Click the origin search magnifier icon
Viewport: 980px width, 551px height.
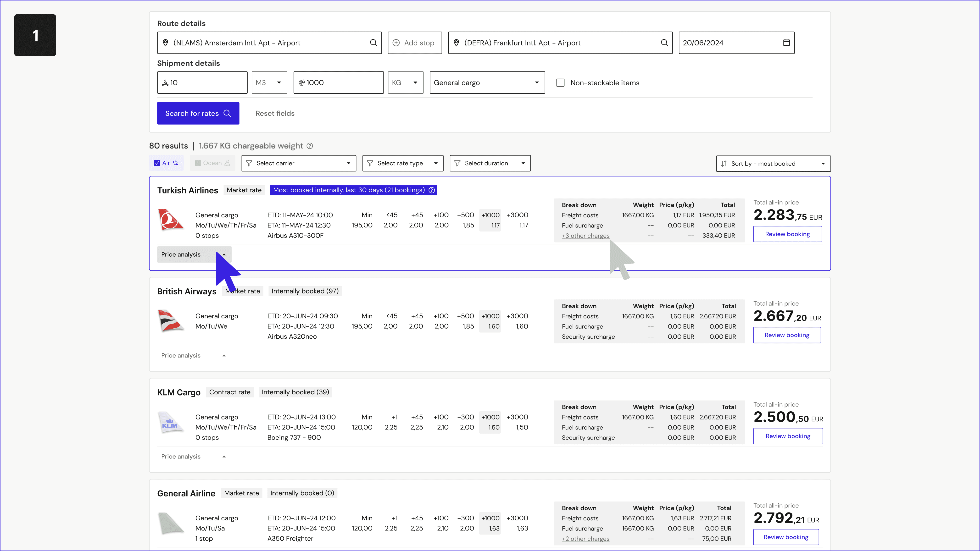pos(373,43)
